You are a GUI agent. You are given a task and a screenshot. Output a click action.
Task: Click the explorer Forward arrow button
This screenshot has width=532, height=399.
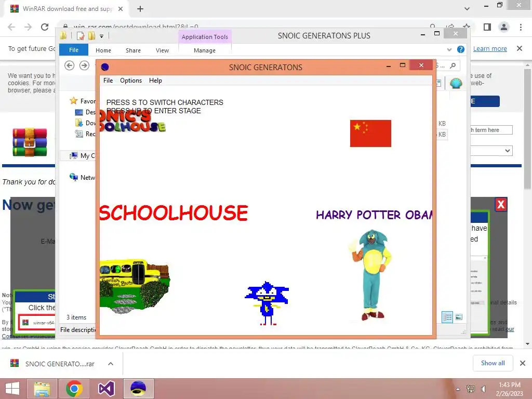pos(84,65)
